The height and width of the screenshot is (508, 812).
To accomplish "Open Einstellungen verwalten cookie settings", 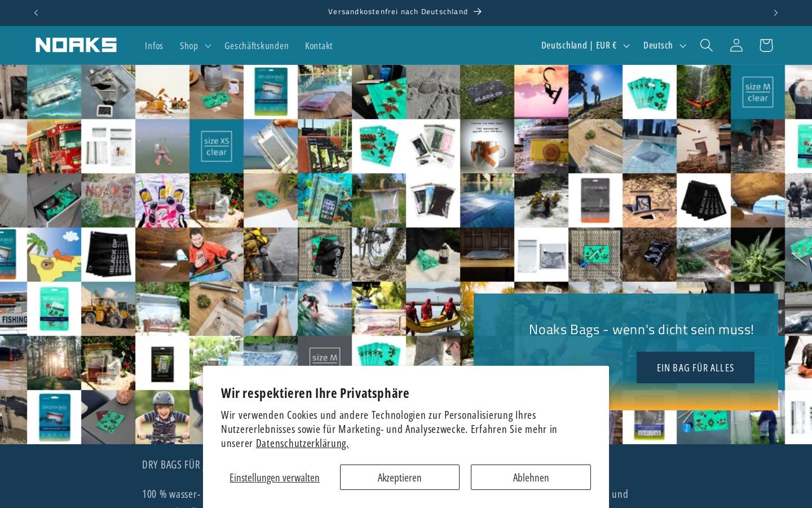I will point(275,478).
